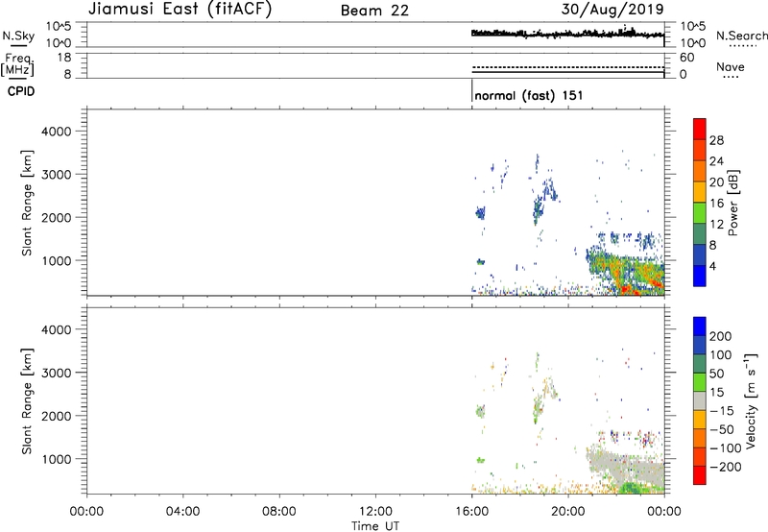Viewport: 768px width, 532px height.
Task: Click the gray ground-scatter band in Velocity panel
Action: tap(625, 465)
